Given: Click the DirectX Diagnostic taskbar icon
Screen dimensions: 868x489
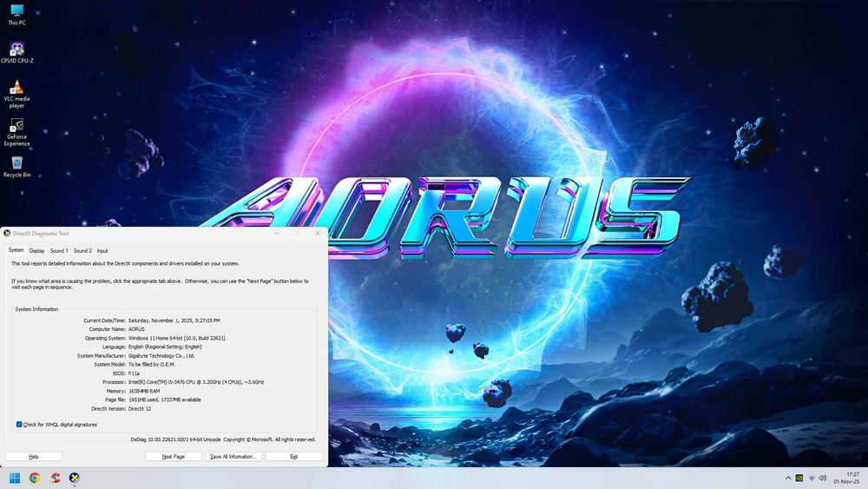Looking at the screenshot, I should [74, 478].
